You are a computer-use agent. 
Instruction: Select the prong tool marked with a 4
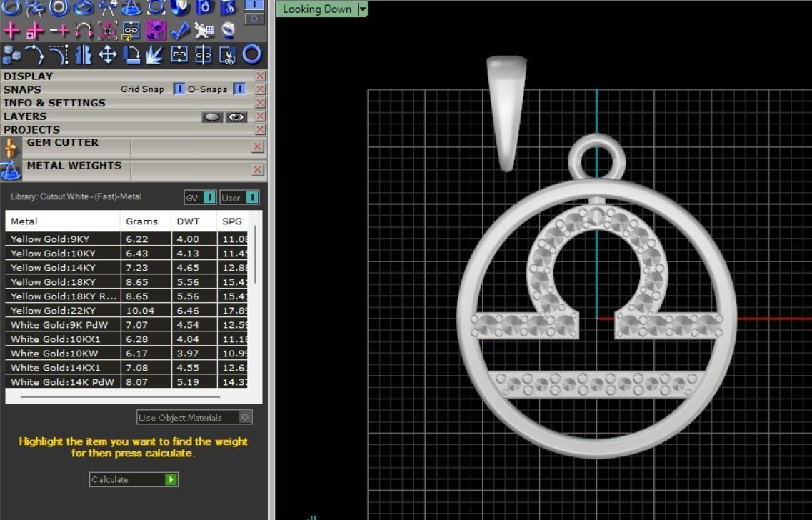coord(107,8)
